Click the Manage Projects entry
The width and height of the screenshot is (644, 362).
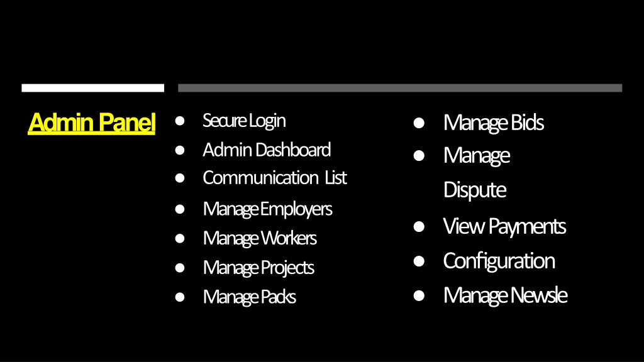[x=258, y=268]
